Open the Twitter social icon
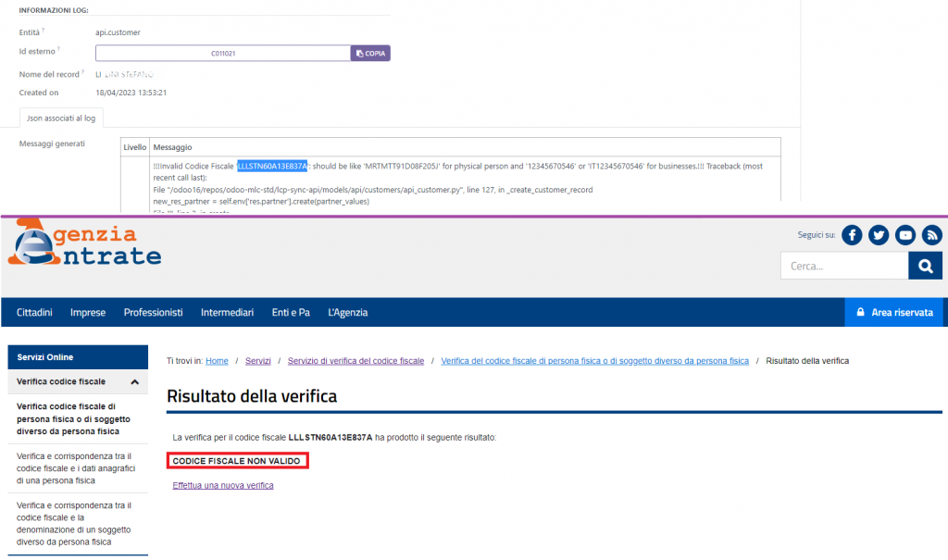This screenshot has width=948, height=560. 879,235
